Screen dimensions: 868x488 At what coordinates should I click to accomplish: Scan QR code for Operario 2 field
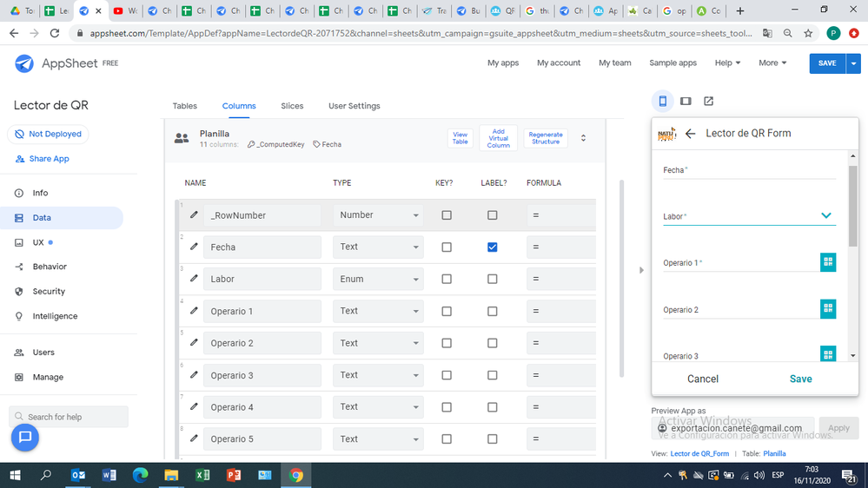tap(827, 309)
